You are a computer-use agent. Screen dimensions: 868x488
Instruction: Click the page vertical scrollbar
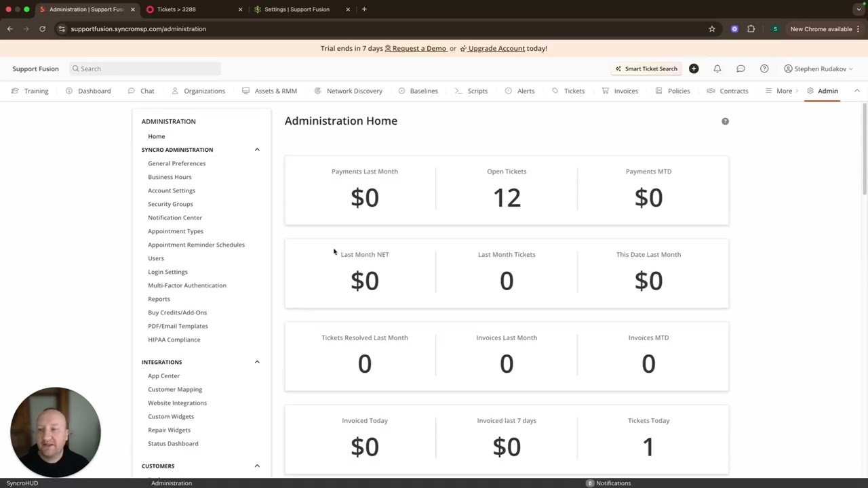[865, 149]
